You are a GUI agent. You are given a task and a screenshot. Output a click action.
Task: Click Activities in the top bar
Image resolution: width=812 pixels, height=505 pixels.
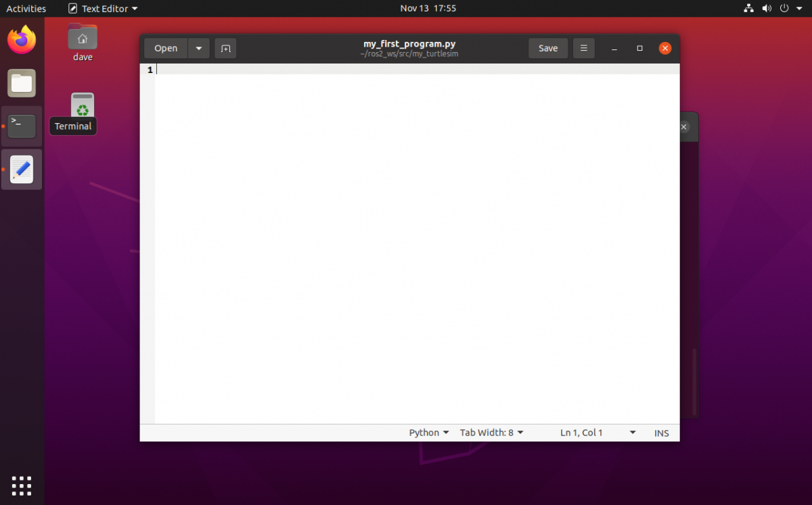point(26,8)
